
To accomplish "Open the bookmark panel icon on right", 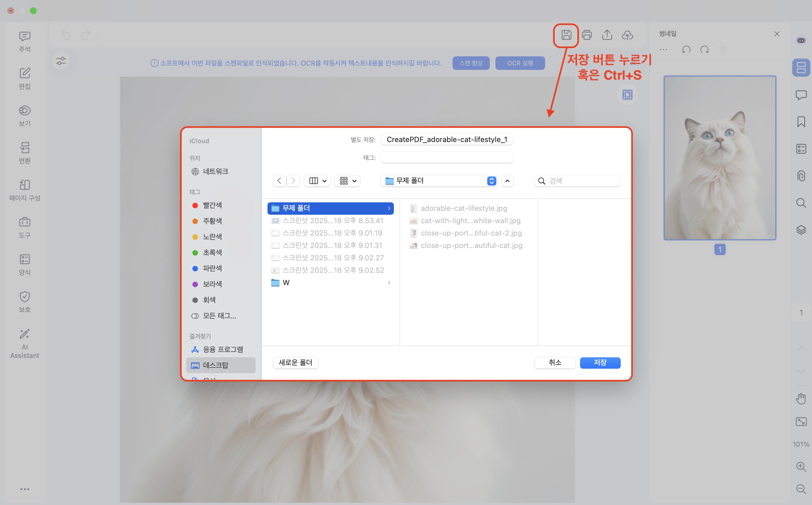I will (801, 121).
